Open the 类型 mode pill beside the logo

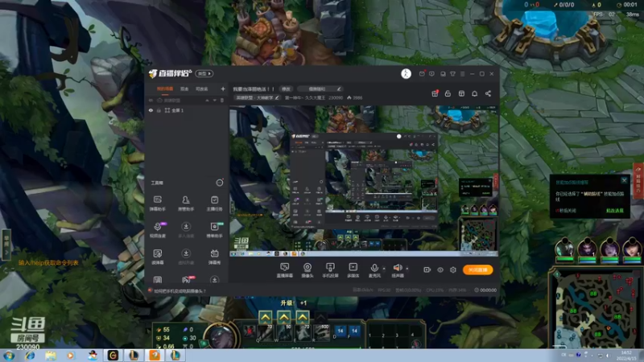(x=204, y=73)
